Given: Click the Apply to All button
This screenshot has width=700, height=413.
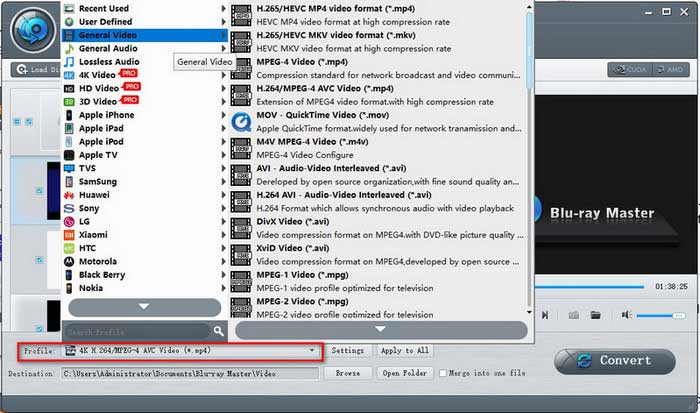Looking at the screenshot, I should click(x=405, y=351).
